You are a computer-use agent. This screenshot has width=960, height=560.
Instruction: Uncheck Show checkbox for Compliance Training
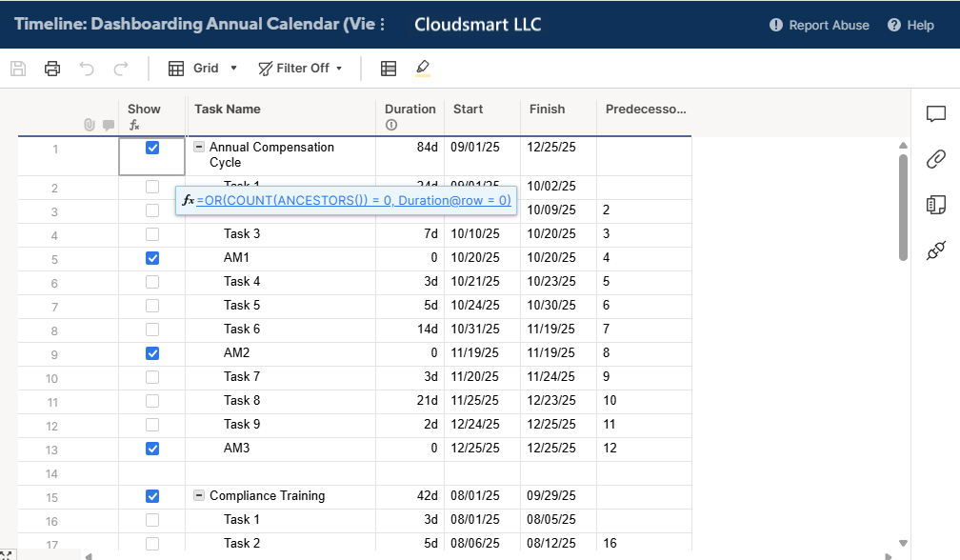152,496
